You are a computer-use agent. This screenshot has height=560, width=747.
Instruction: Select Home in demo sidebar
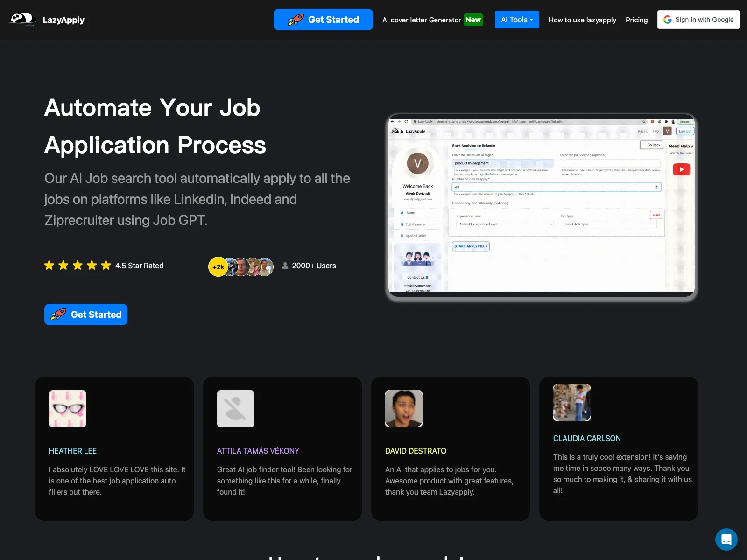tap(408, 213)
